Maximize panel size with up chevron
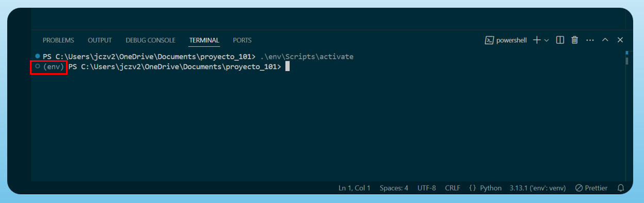The width and height of the screenshot is (644, 203). click(605, 40)
